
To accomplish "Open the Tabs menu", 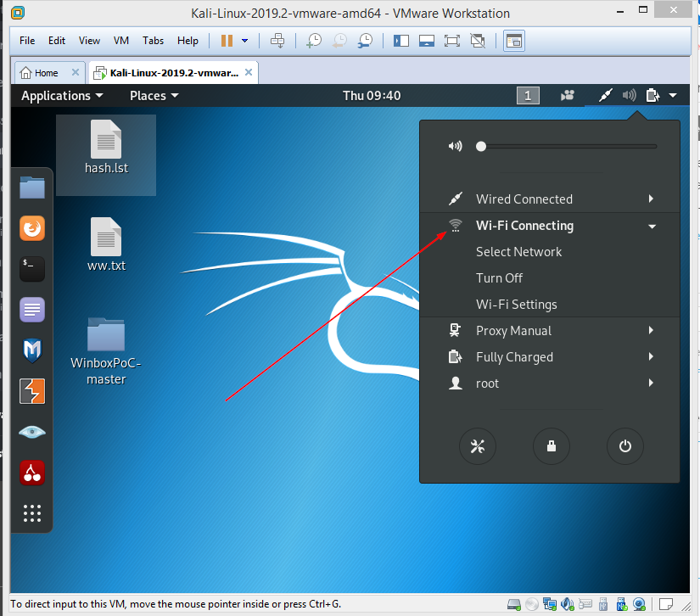I will (x=153, y=41).
